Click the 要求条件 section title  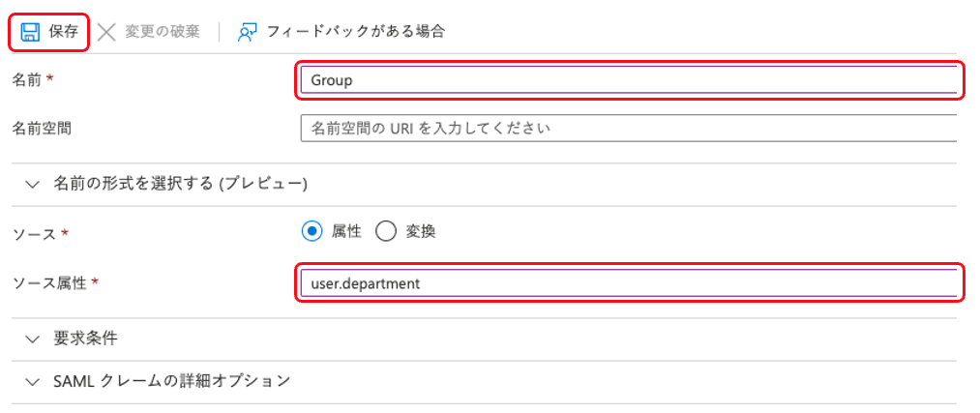[x=87, y=339]
